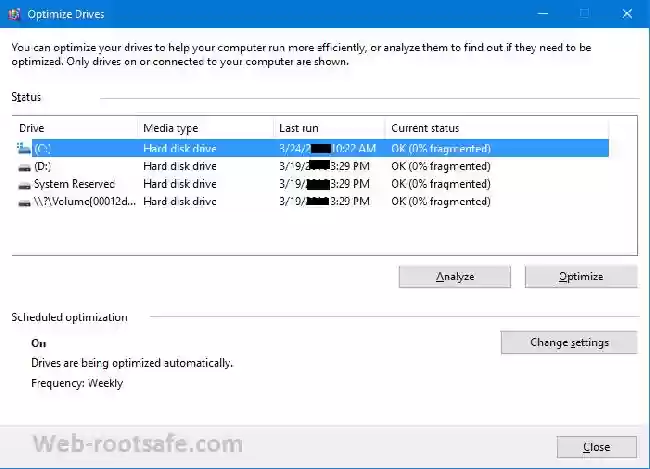This screenshot has height=469, width=650.
Task: Select the Volume{00012d... drive name
Action: pyautogui.click(x=85, y=202)
